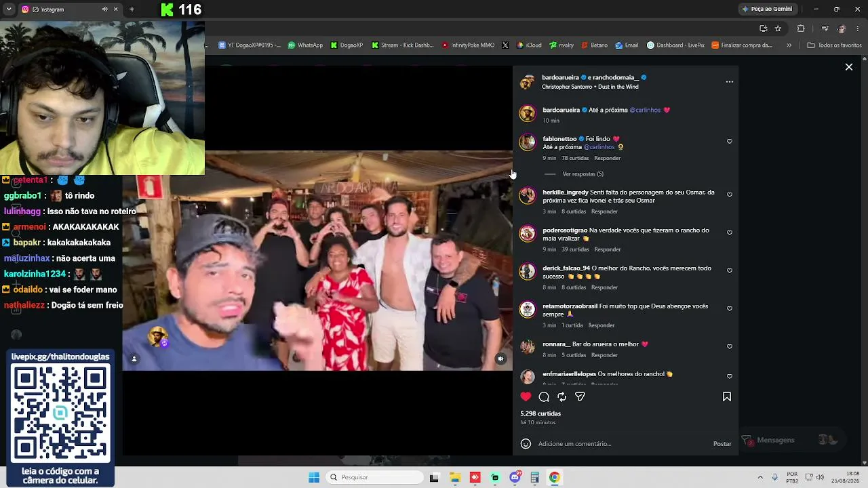
Task: Open the ranchodomaia_ profile link
Action: click(x=616, y=78)
